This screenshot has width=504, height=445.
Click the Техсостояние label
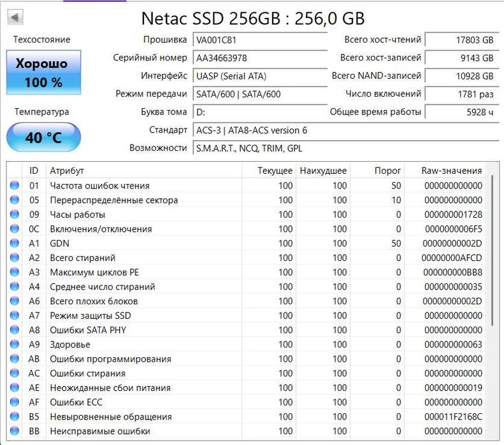[x=42, y=39]
